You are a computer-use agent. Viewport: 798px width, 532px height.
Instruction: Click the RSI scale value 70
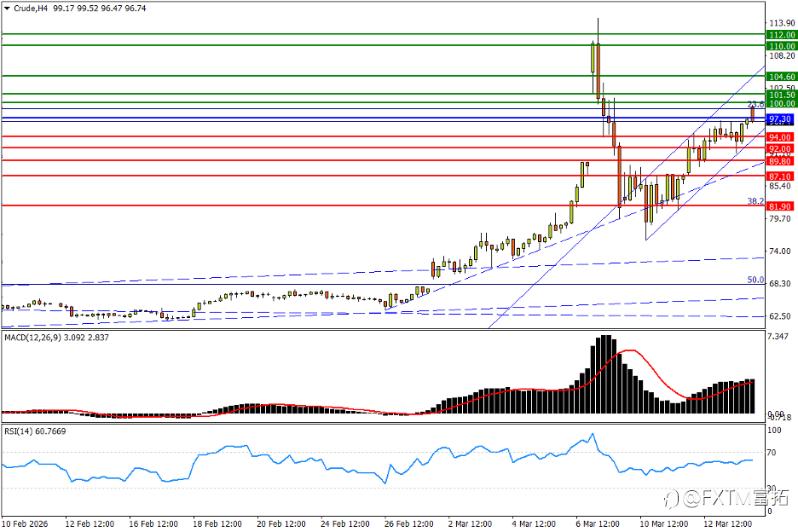772,452
